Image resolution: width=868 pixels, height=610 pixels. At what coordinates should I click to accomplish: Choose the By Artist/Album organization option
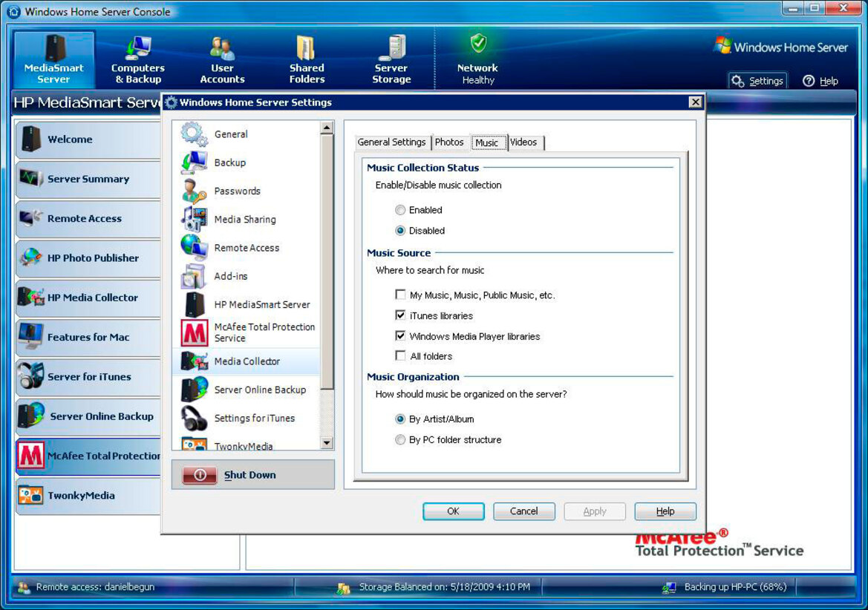(x=400, y=419)
